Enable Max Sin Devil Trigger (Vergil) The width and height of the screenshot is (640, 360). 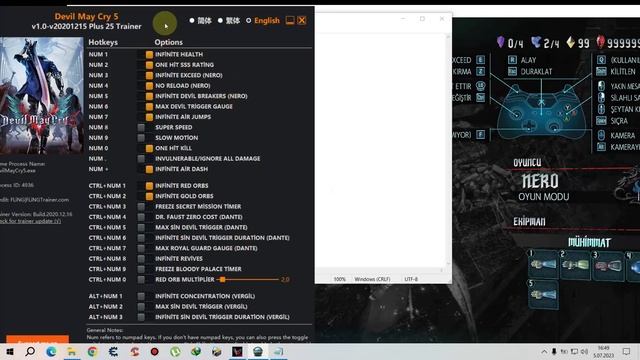141,307
